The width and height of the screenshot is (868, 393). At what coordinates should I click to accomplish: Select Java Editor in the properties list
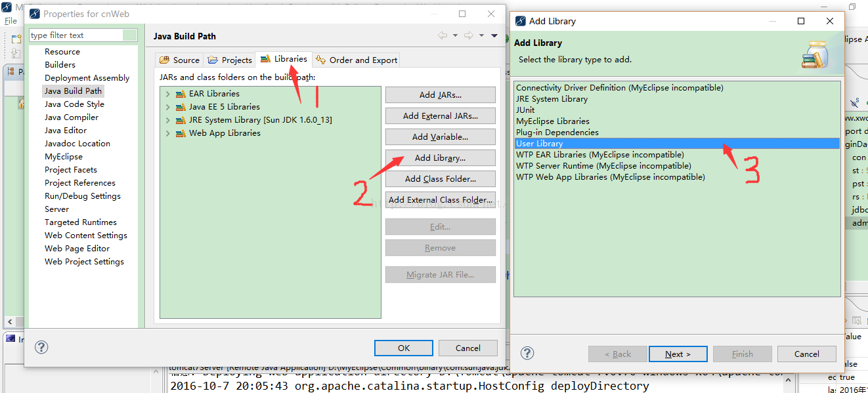[66, 131]
